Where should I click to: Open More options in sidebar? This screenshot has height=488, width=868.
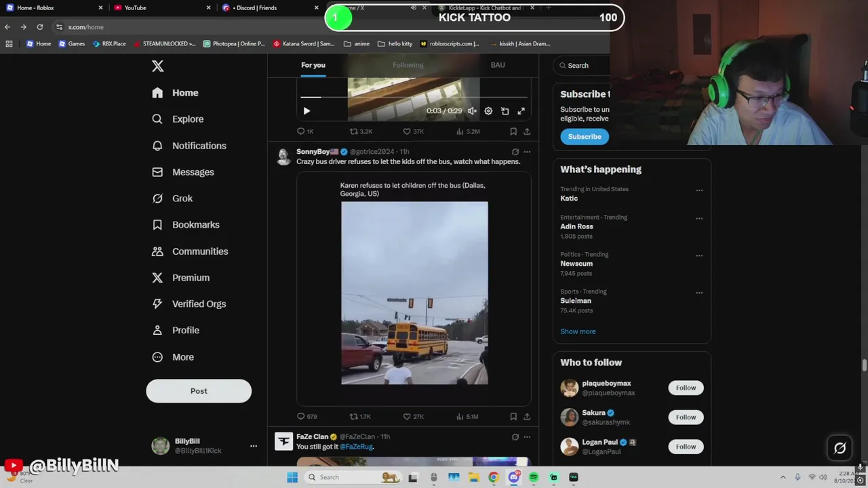click(174, 357)
